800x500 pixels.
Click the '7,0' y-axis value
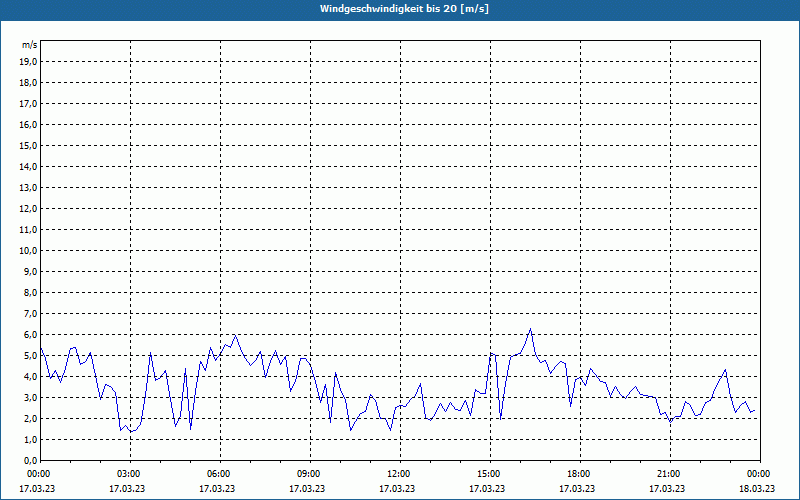click(30, 313)
